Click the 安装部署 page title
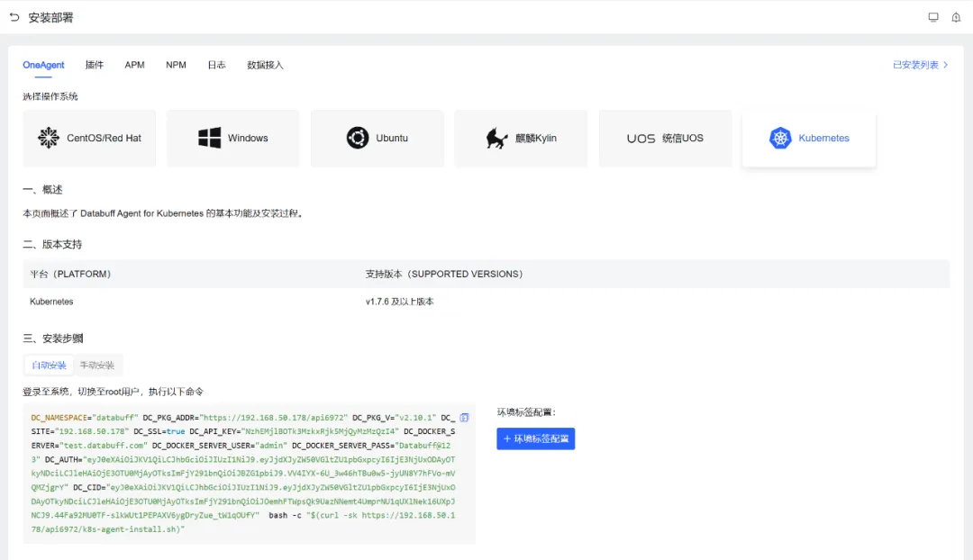The height and width of the screenshot is (560, 973). click(x=50, y=17)
